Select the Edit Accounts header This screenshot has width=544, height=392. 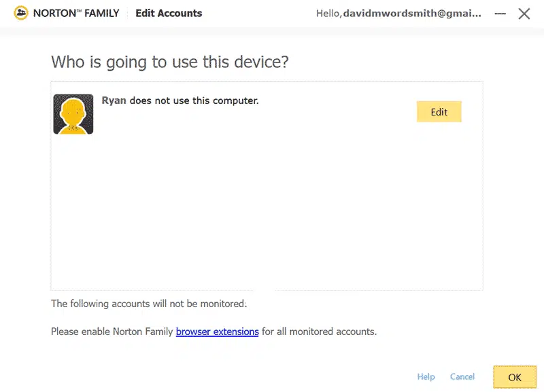[169, 13]
